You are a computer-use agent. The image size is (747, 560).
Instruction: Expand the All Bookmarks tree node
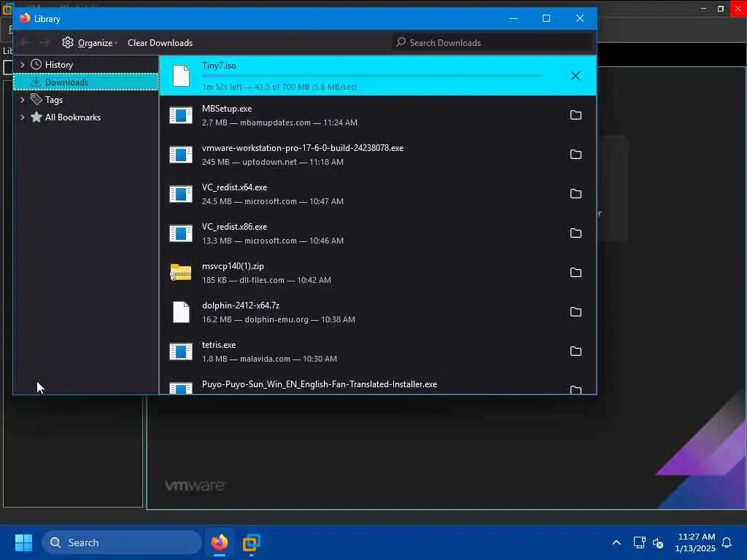click(x=23, y=117)
